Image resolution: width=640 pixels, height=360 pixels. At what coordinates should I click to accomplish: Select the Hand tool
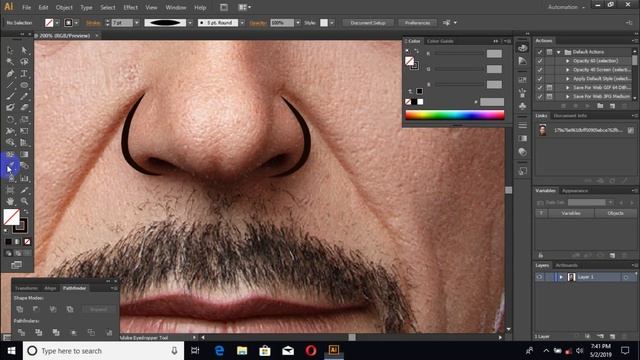pyautogui.click(x=10, y=201)
